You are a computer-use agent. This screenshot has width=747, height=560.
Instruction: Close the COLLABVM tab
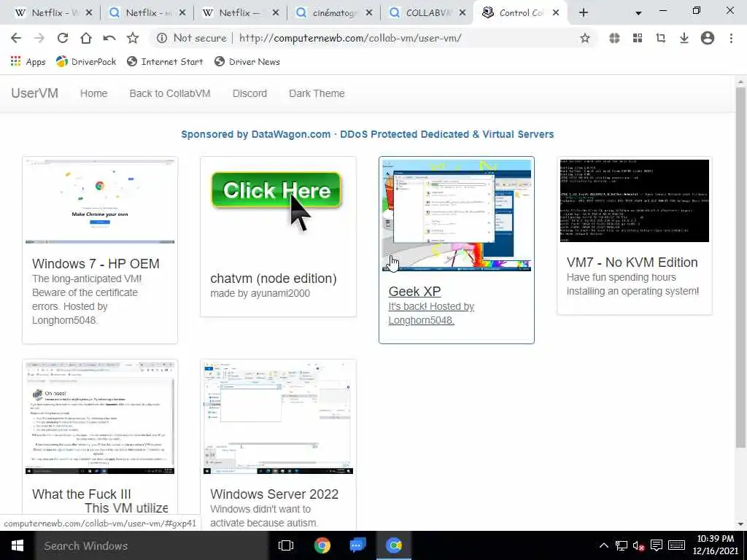(x=462, y=13)
